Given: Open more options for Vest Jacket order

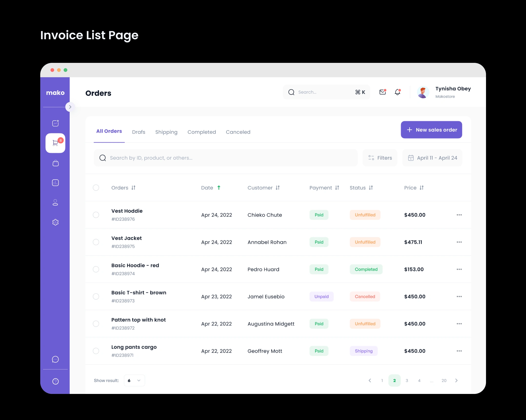Looking at the screenshot, I should [x=459, y=242].
